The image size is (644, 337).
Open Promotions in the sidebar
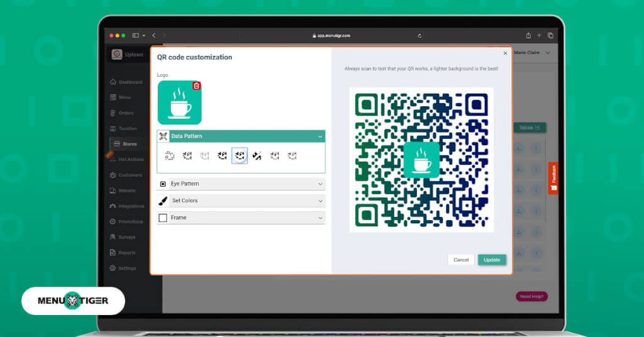[126, 222]
